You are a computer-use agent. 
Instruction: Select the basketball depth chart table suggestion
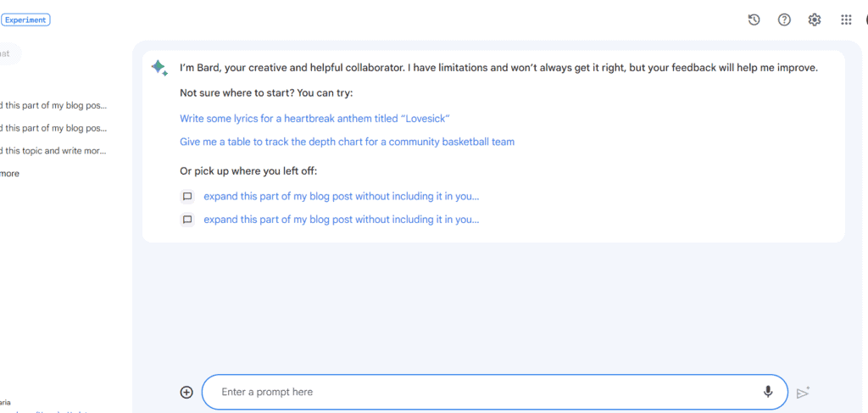point(347,142)
